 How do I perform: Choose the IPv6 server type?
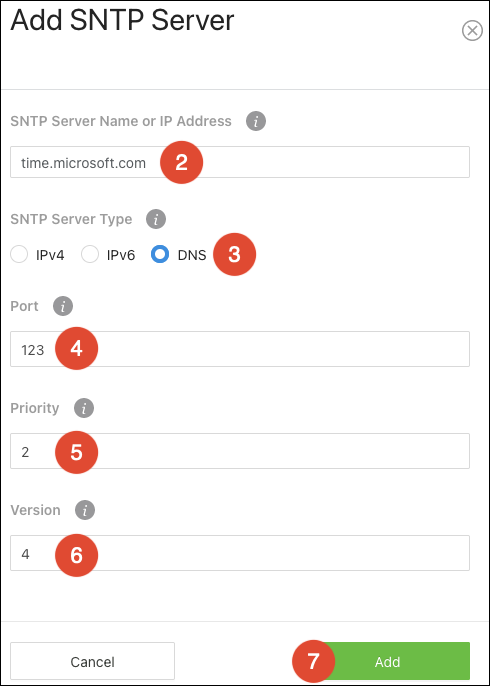pyautogui.click(x=90, y=254)
